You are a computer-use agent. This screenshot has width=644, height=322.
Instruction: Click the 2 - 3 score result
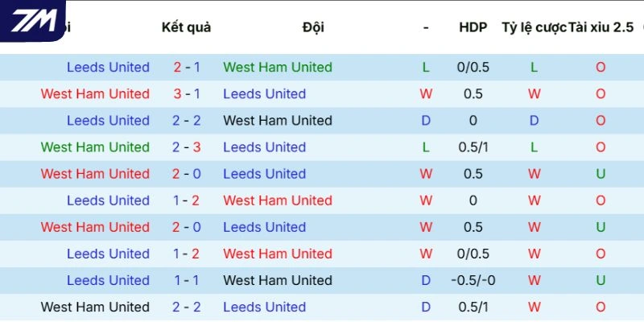point(187,147)
